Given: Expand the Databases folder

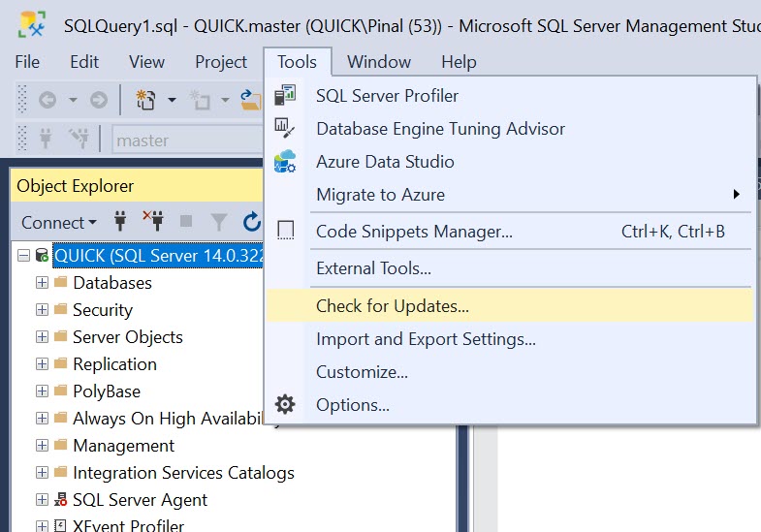Looking at the screenshot, I should [x=43, y=282].
